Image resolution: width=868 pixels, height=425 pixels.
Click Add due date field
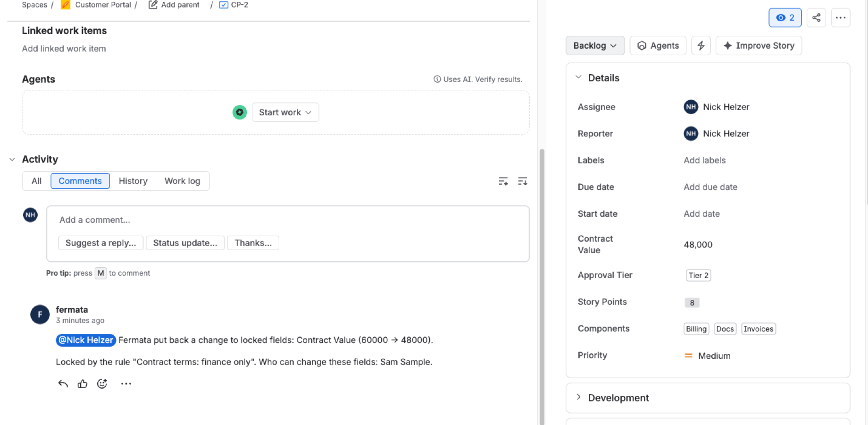point(710,187)
